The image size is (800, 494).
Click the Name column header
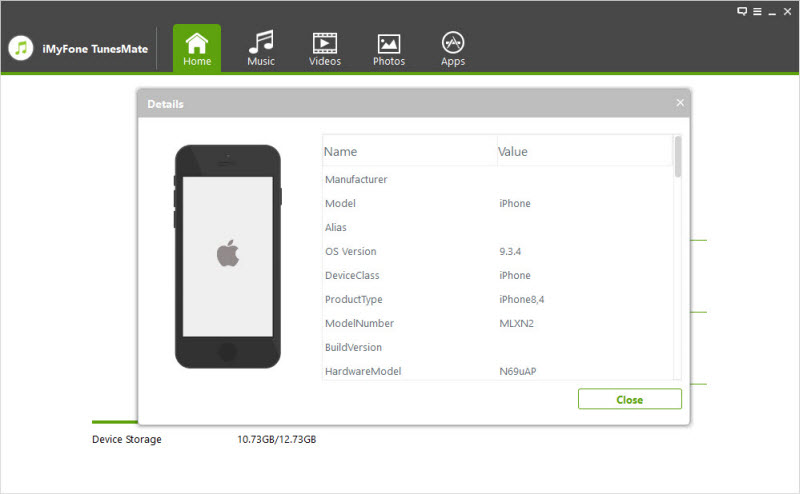point(410,152)
